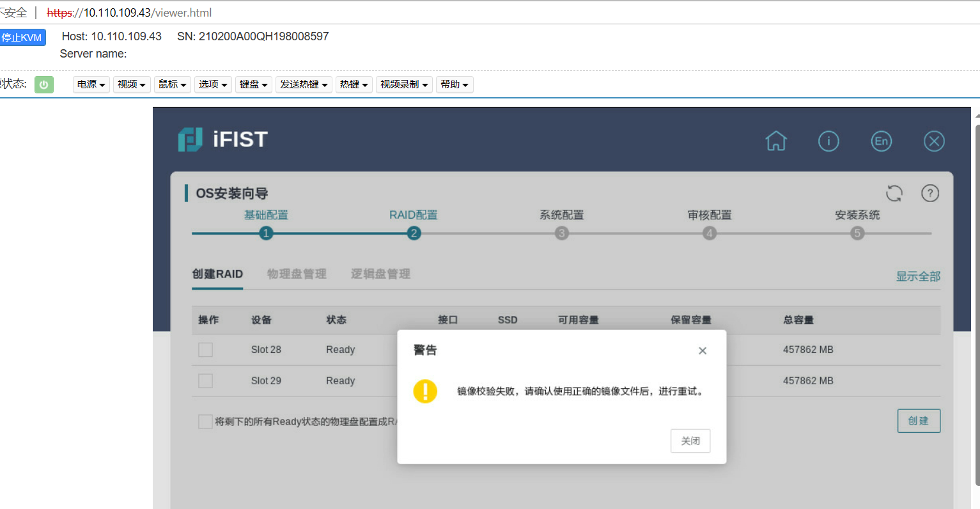Tick the checkbox for Slot 28

(x=205, y=350)
